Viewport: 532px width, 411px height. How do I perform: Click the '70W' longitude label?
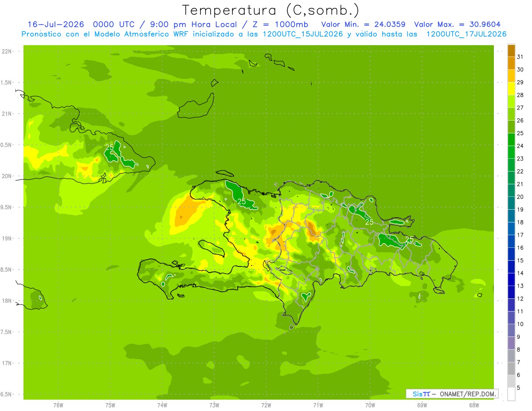click(370, 405)
